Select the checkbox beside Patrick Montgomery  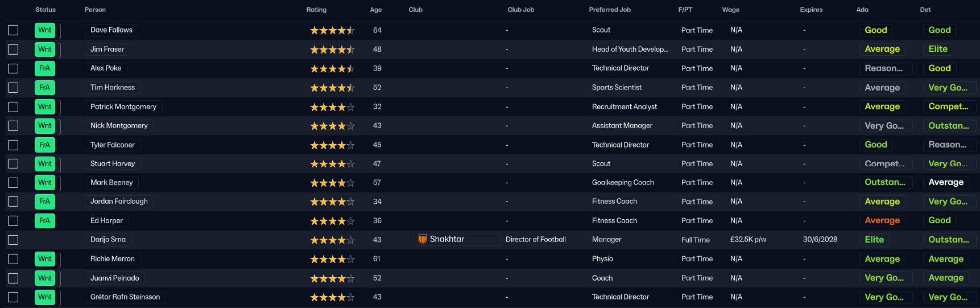tap(13, 106)
